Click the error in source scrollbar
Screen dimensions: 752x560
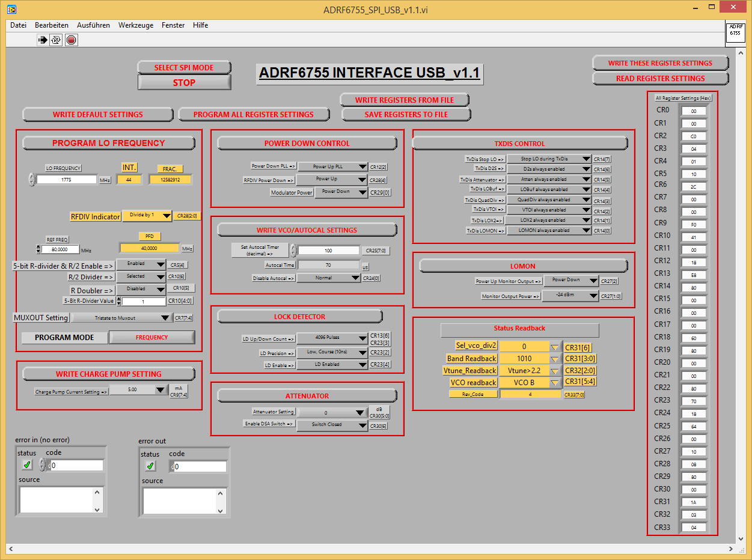tap(97, 501)
